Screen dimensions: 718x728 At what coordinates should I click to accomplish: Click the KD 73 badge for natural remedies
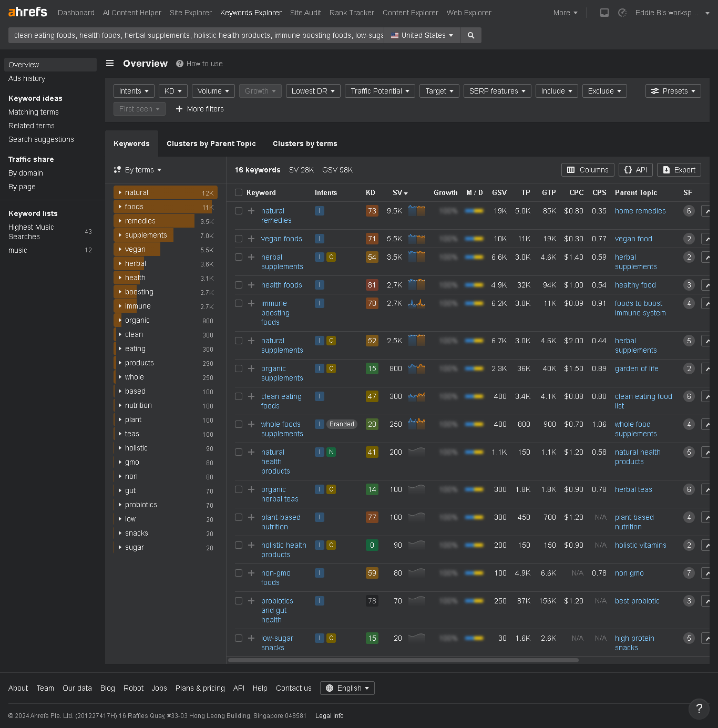point(372,211)
